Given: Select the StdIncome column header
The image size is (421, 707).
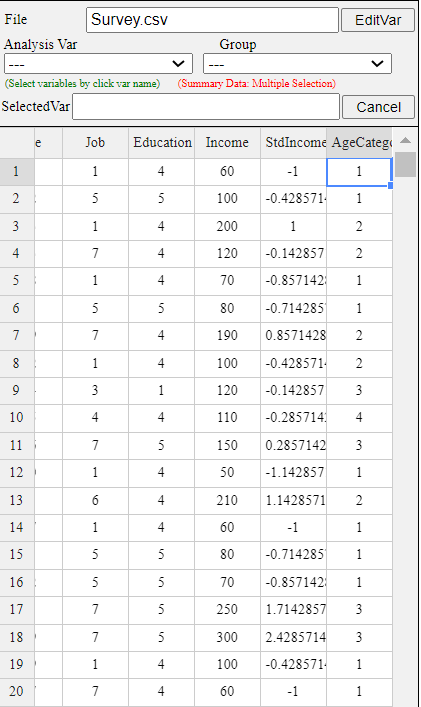Looking at the screenshot, I should click(x=293, y=143).
